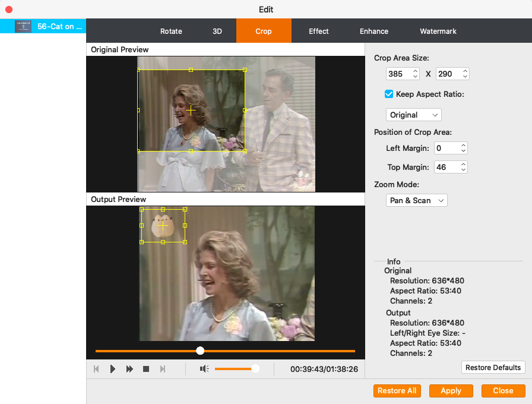Click the watermark box bottom-left handle in Output Preview
Image resolution: width=532 pixels, height=404 pixels.
click(142, 242)
